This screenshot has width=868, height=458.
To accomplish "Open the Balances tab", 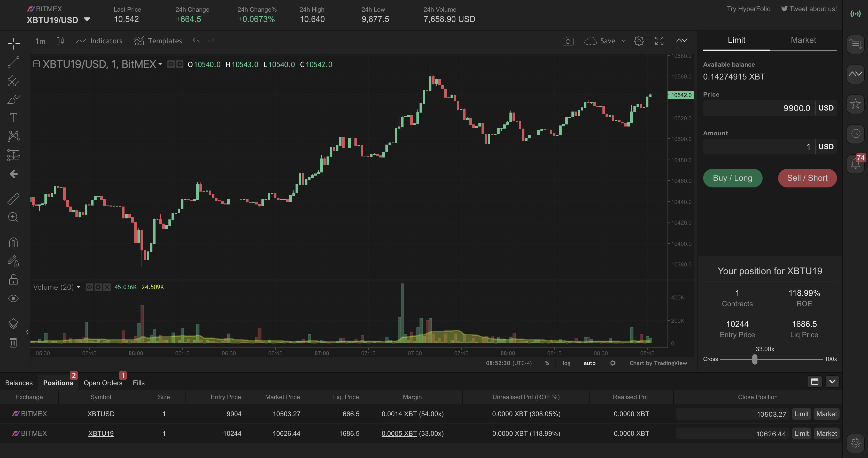I will pyautogui.click(x=19, y=383).
